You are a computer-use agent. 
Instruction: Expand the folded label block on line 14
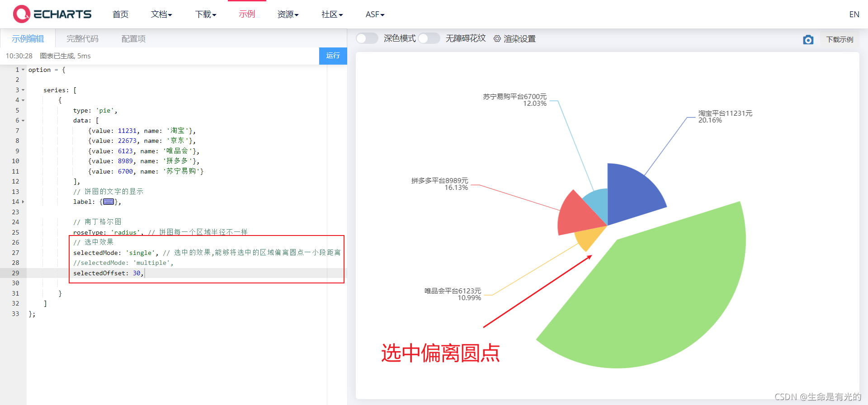click(23, 202)
